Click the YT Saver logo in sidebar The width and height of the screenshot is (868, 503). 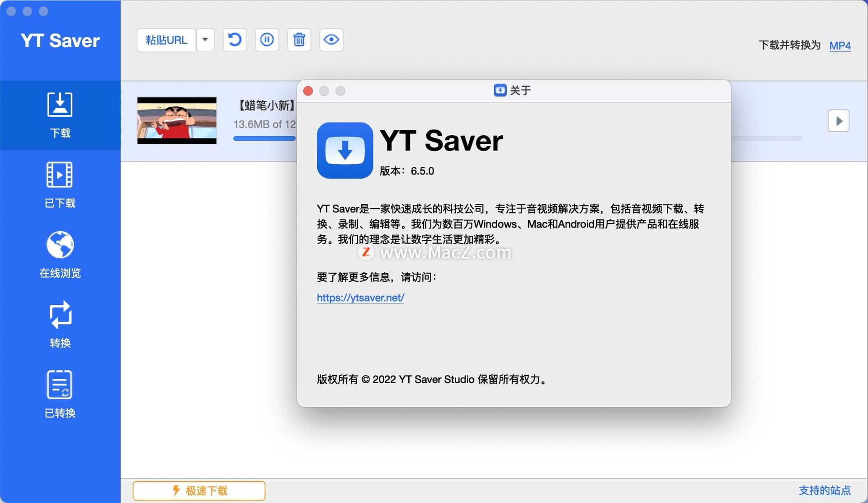coord(60,41)
